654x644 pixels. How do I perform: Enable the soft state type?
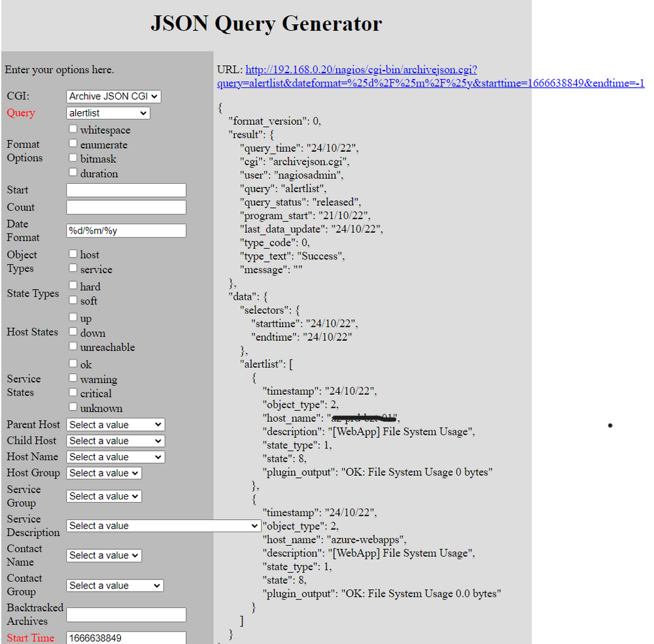73,301
